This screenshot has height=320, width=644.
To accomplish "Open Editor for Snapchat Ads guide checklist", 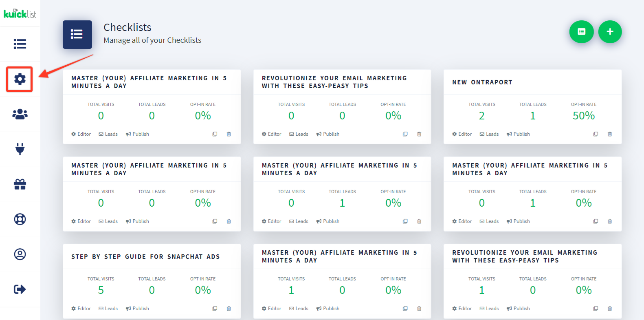I will [81, 309].
